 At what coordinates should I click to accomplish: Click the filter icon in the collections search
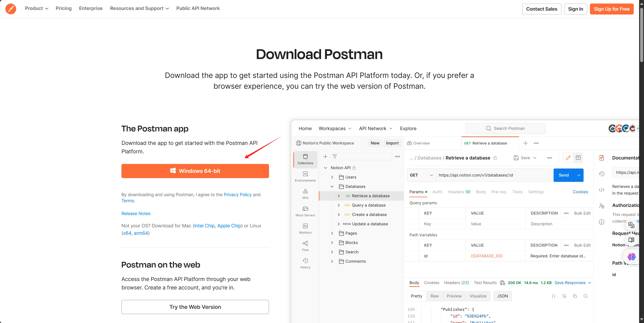click(335, 157)
